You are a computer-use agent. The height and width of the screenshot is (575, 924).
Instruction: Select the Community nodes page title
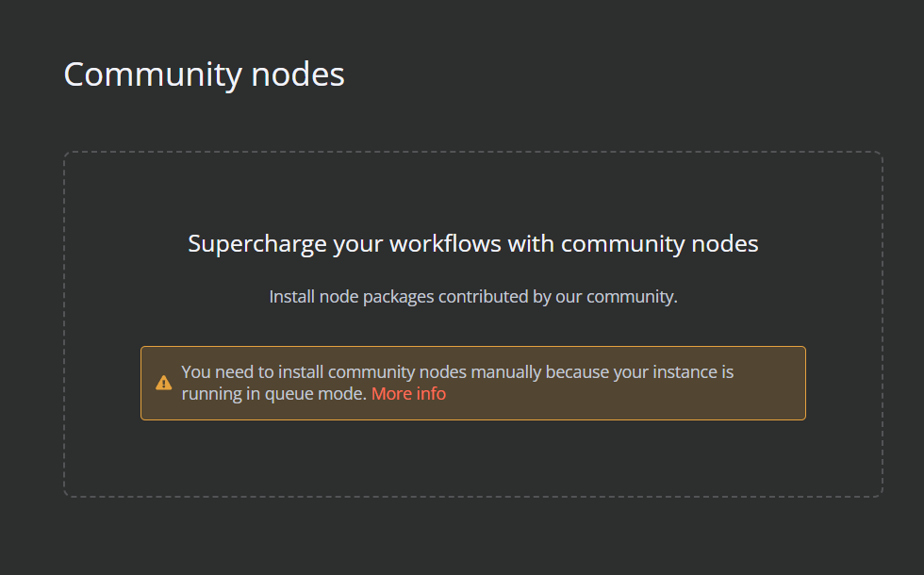204,74
